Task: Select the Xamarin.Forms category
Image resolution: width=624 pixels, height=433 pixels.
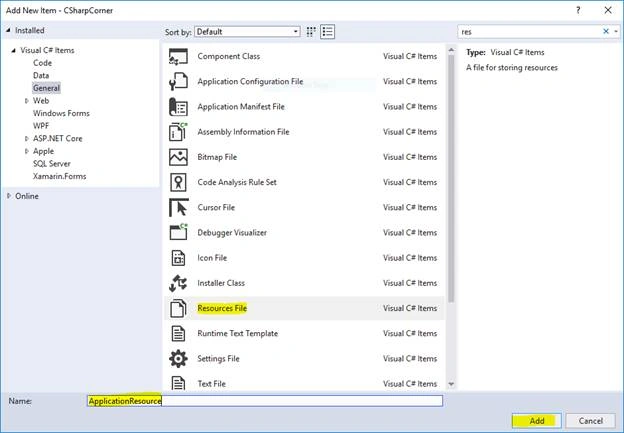Action: (x=59, y=176)
